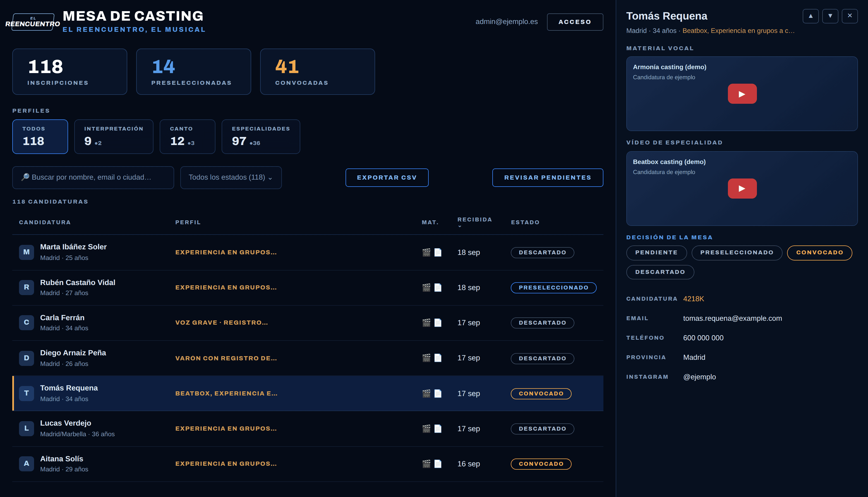This screenshot has width=868, height=497.
Task: Close the Tomás Requena detail panel
Action: click(x=850, y=16)
